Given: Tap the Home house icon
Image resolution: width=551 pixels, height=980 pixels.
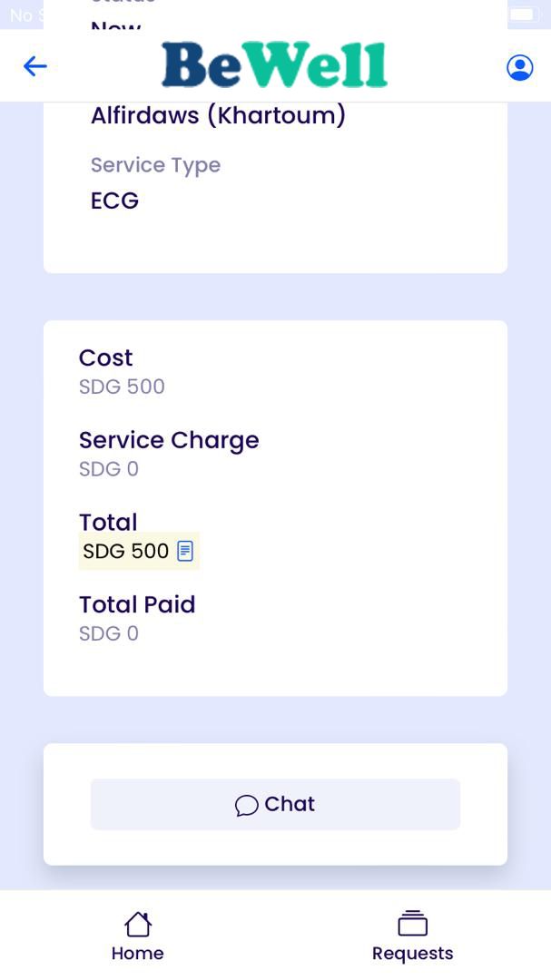Looking at the screenshot, I should point(138,925).
